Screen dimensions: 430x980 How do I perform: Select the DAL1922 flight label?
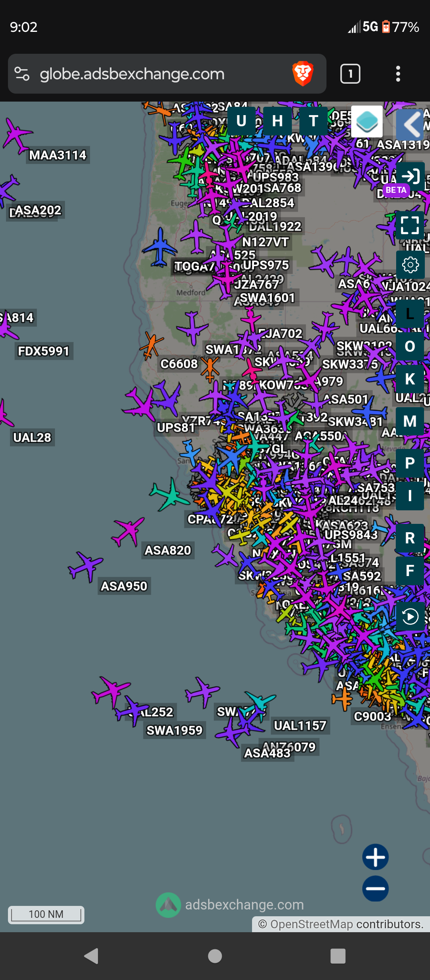(x=275, y=227)
